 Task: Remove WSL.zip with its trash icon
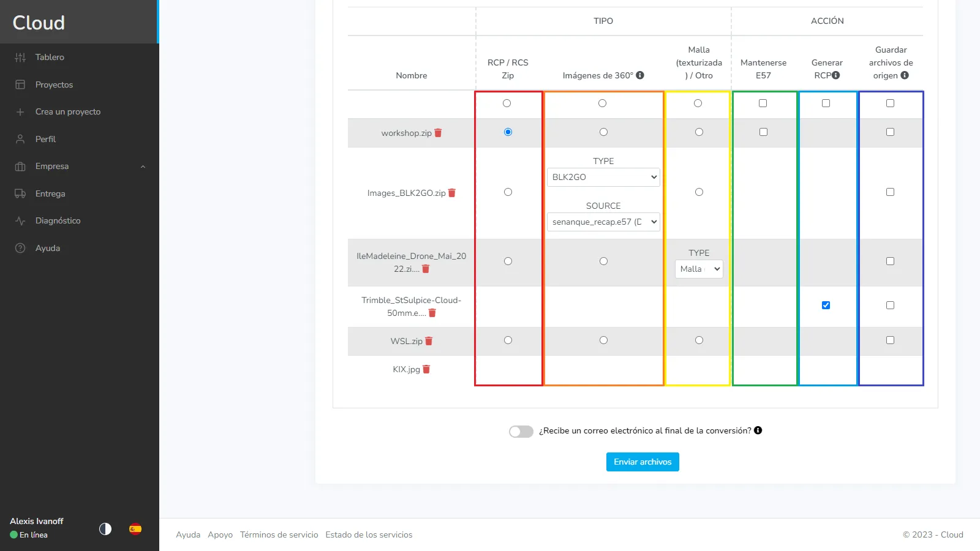tap(429, 341)
